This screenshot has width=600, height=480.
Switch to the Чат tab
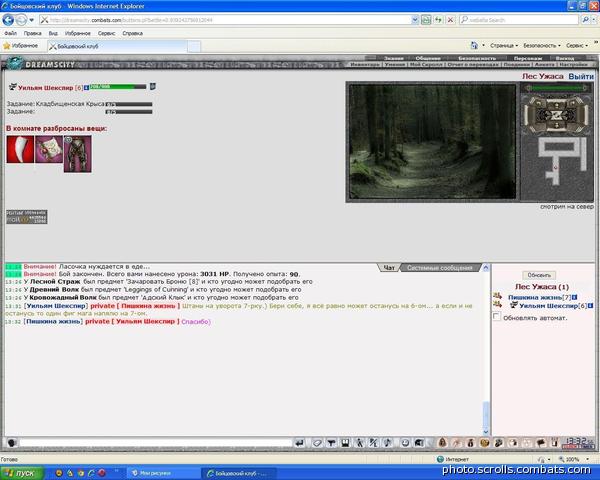pos(389,268)
